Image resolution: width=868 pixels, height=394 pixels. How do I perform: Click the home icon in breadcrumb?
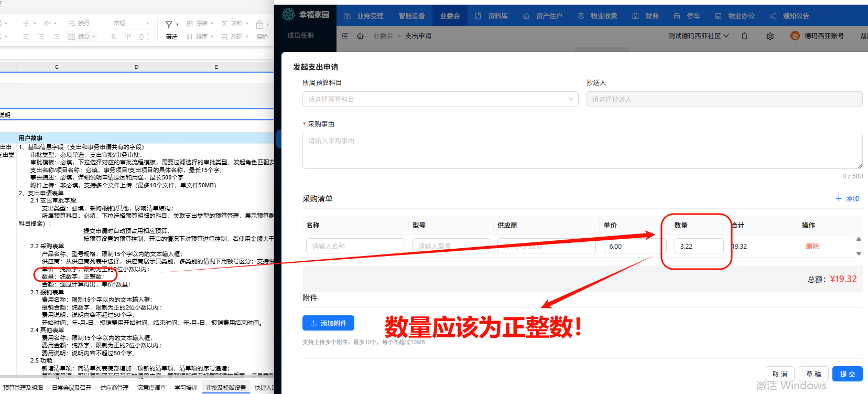tap(360, 36)
